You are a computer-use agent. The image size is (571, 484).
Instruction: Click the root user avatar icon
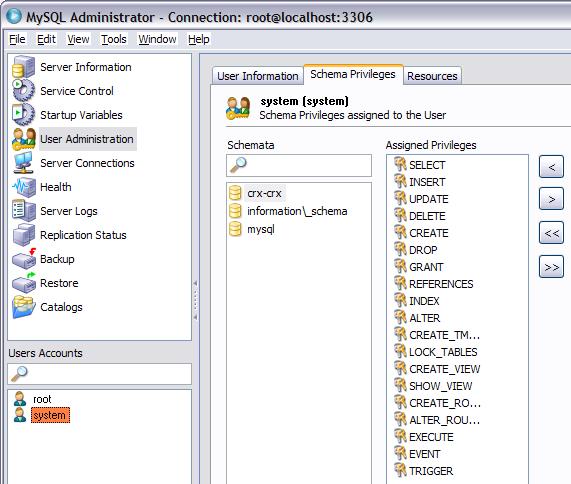[20, 398]
